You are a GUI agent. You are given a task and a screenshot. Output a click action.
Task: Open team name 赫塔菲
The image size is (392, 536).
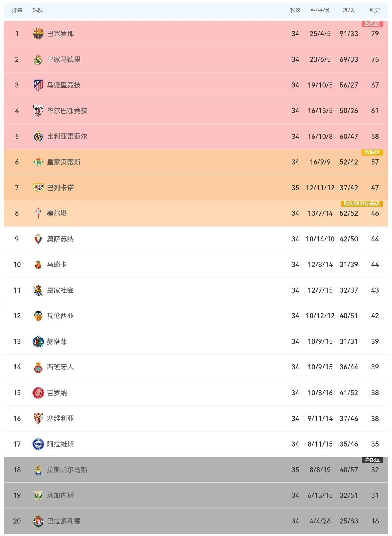click(x=57, y=341)
